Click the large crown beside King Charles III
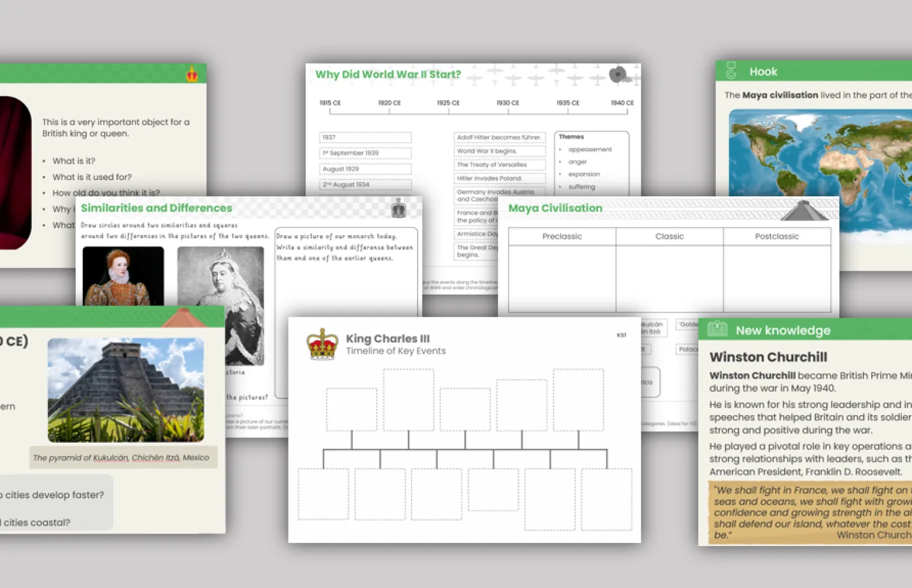Screen dimensions: 912x588 click(323, 344)
